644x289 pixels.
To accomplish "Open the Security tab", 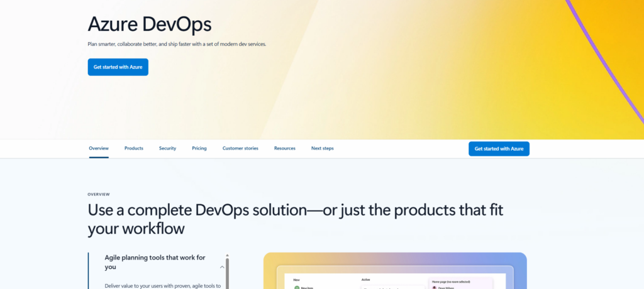I will coord(167,148).
